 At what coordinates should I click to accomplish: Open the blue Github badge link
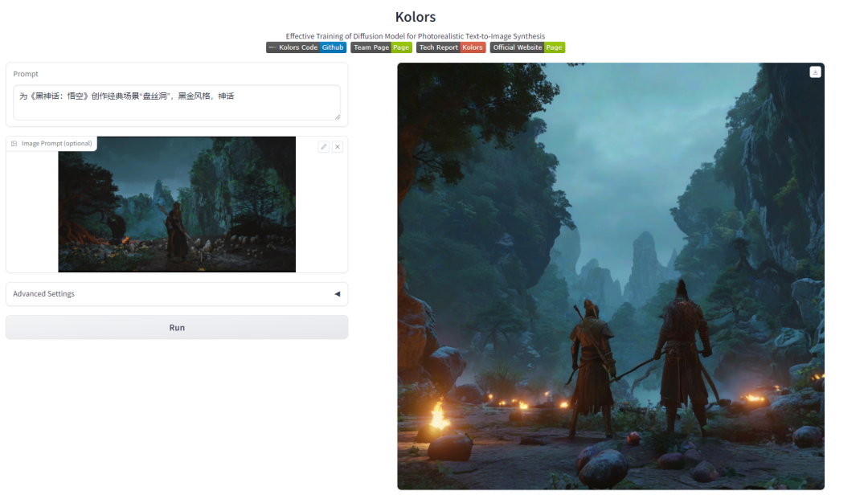coord(333,47)
